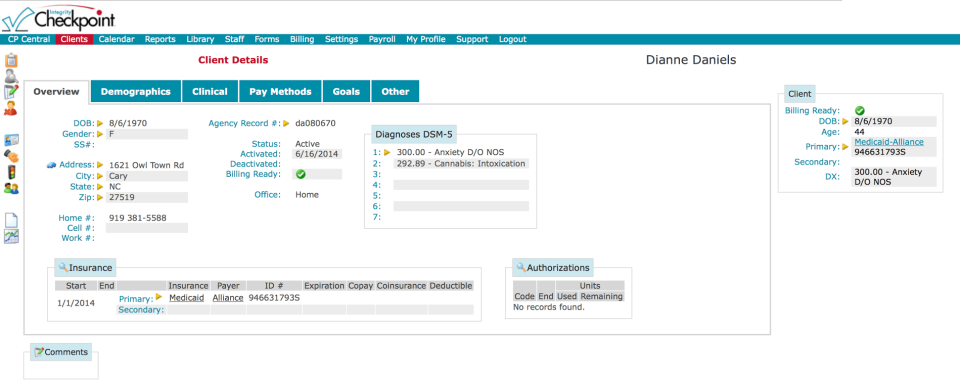
Task: Click 'No records found.' in Authorizations
Action: point(549,307)
